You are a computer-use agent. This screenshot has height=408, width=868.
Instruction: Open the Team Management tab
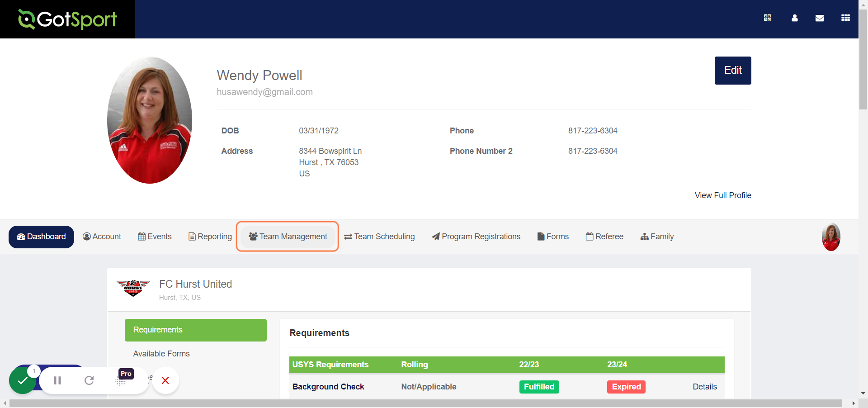(288, 237)
